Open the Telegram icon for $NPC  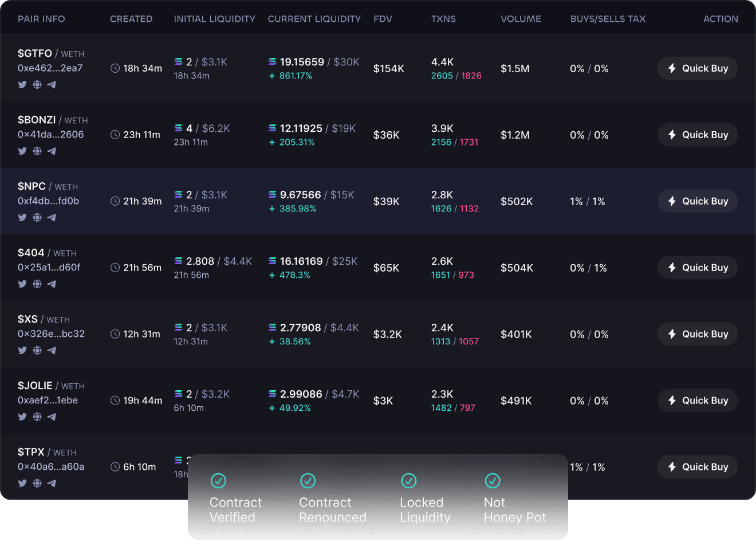[x=52, y=218]
